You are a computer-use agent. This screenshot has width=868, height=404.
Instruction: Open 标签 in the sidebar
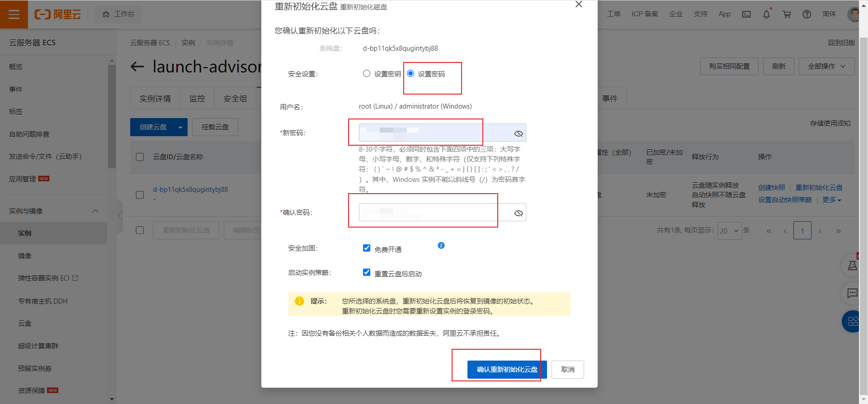(16, 112)
